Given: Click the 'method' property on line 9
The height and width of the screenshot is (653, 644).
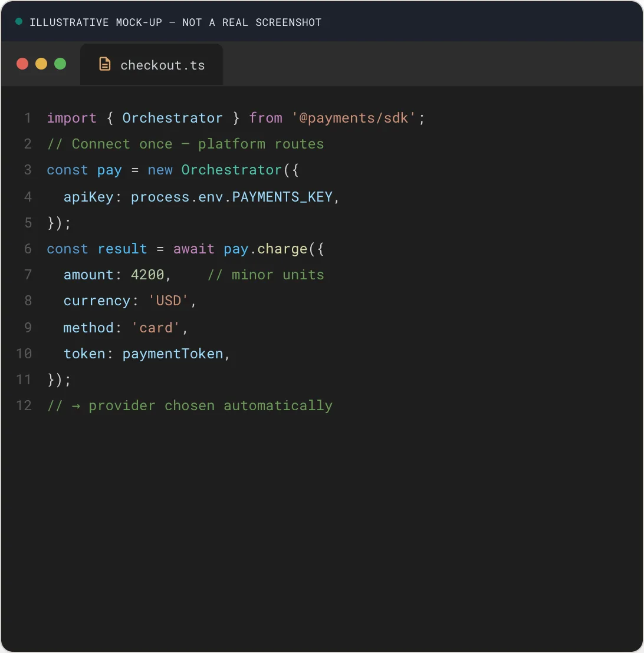Looking at the screenshot, I should tap(88, 328).
